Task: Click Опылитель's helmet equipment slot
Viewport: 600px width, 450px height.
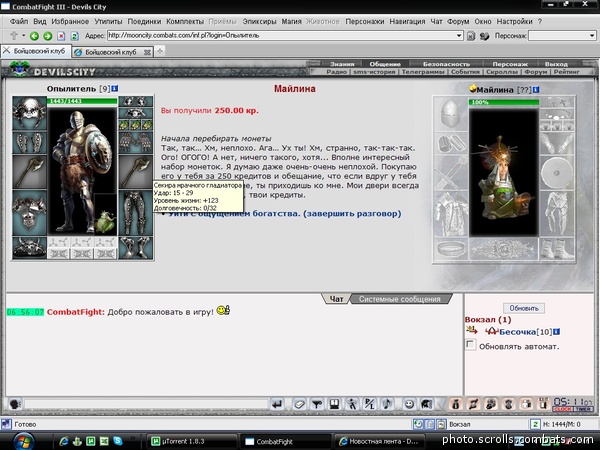Action: (x=29, y=113)
